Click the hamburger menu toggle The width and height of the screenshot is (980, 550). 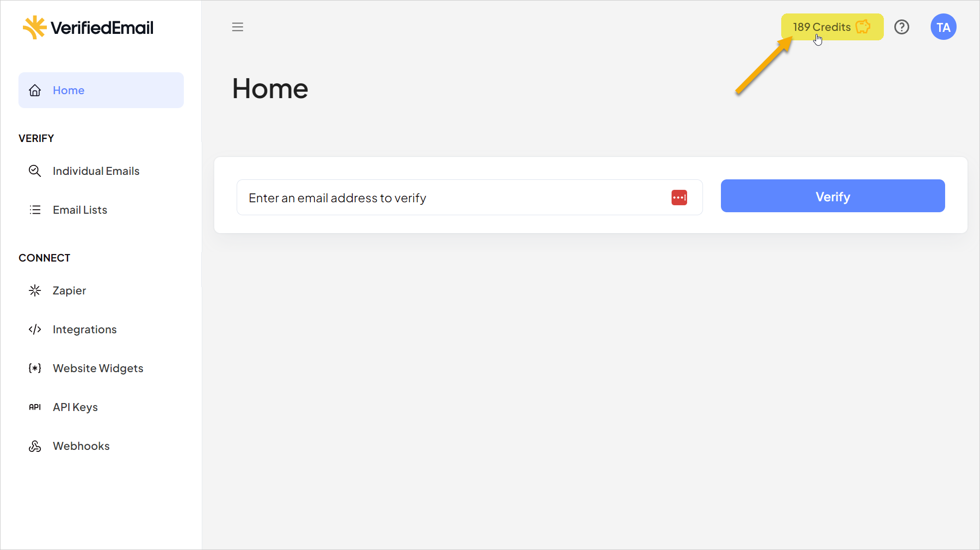(238, 27)
